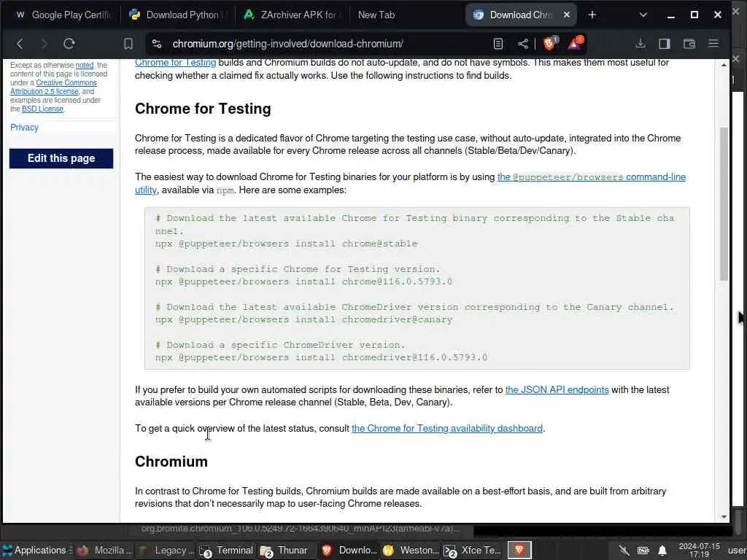Switch to Weston window in taskbar

(410, 550)
